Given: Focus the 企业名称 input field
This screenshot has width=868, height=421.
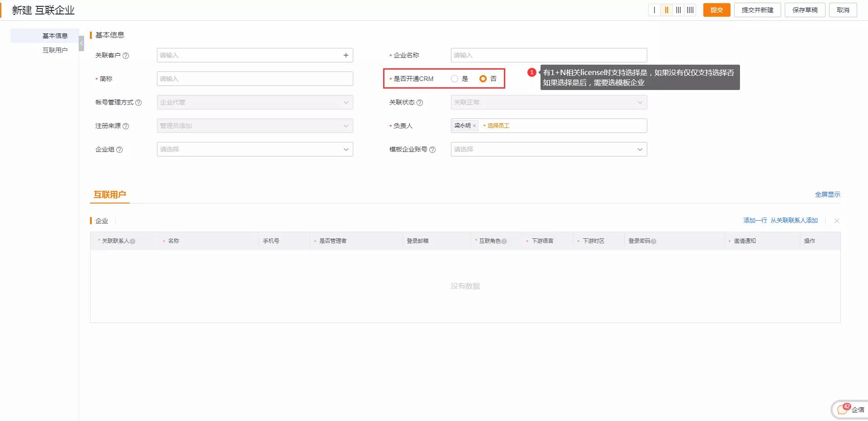Looking at the screenshot, I should 549,55.
